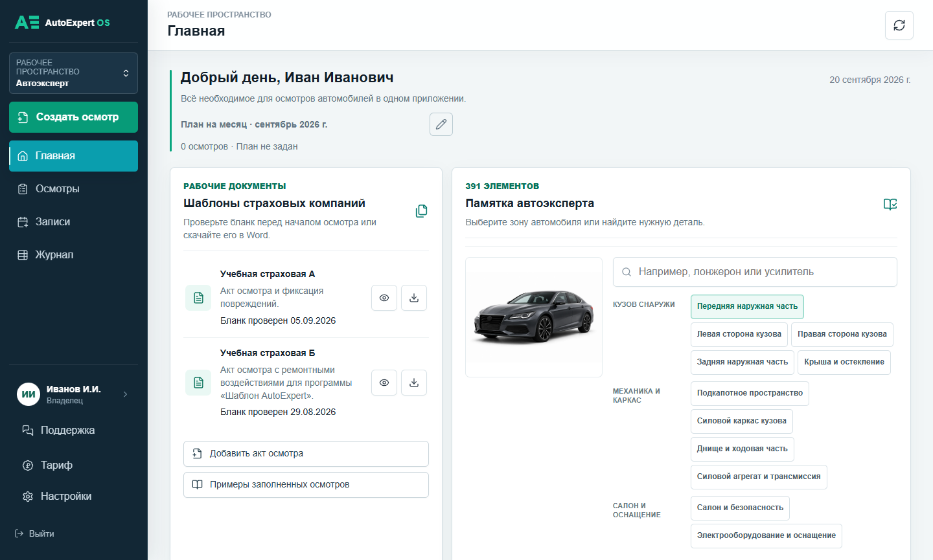Screen dimensions: 933x560
Task: Select the Правая сторона кузова zone
Action: coord(842,335)
